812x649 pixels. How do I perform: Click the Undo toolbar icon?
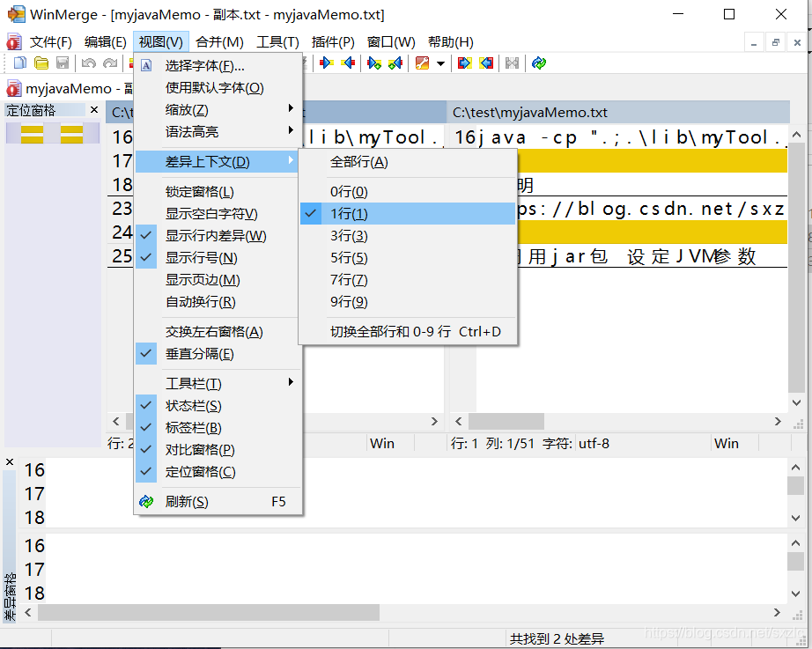click(89, 63)
